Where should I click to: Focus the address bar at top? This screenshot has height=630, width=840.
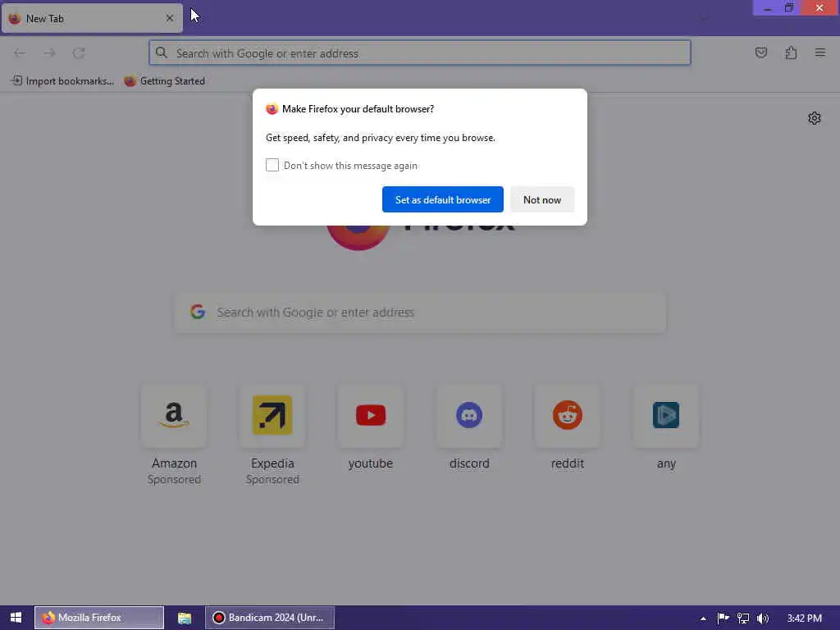point(419,53)
